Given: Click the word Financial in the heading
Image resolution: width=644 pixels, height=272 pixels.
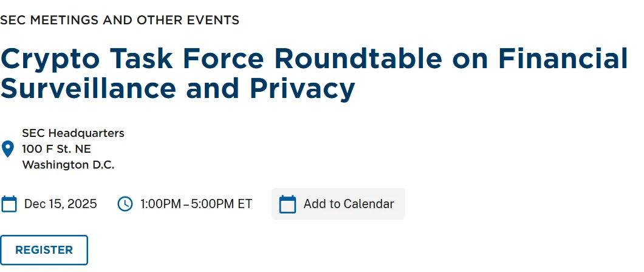Looking at the screenshot, I should click(x=563, y=59).
